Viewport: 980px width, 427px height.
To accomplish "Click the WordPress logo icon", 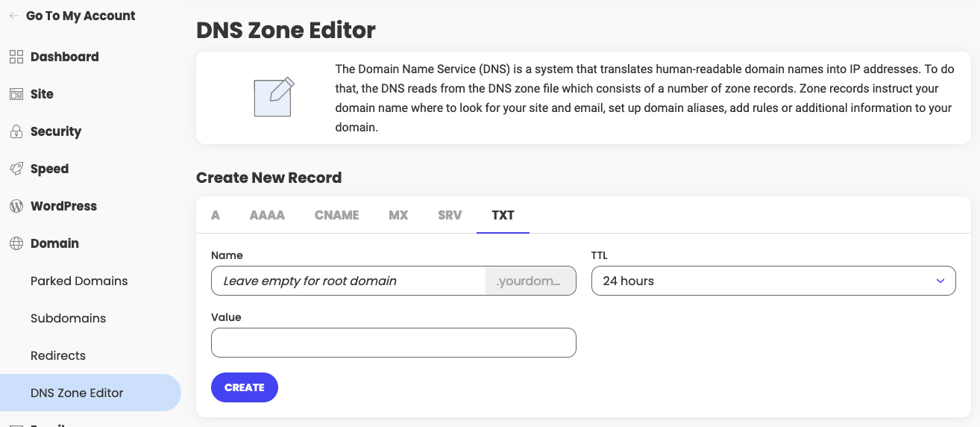I will (16, 206).
